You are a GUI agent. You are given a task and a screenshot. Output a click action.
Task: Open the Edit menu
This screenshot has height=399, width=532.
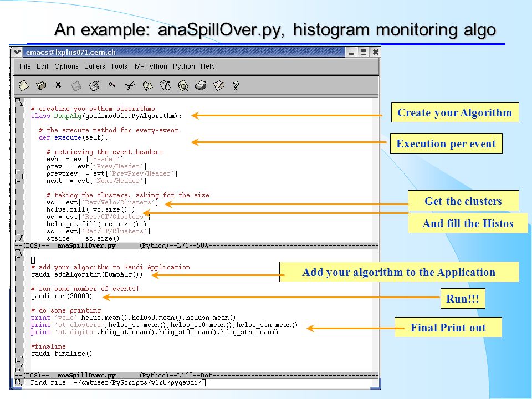pos(43,66)
